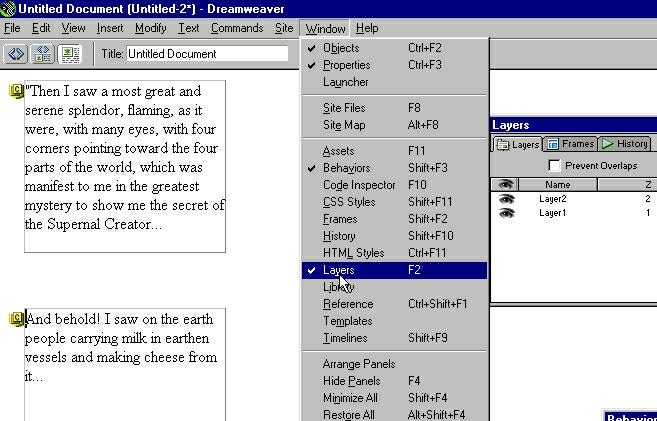
Task: Switch to Code view icon
Action: (x=16, y=54)
